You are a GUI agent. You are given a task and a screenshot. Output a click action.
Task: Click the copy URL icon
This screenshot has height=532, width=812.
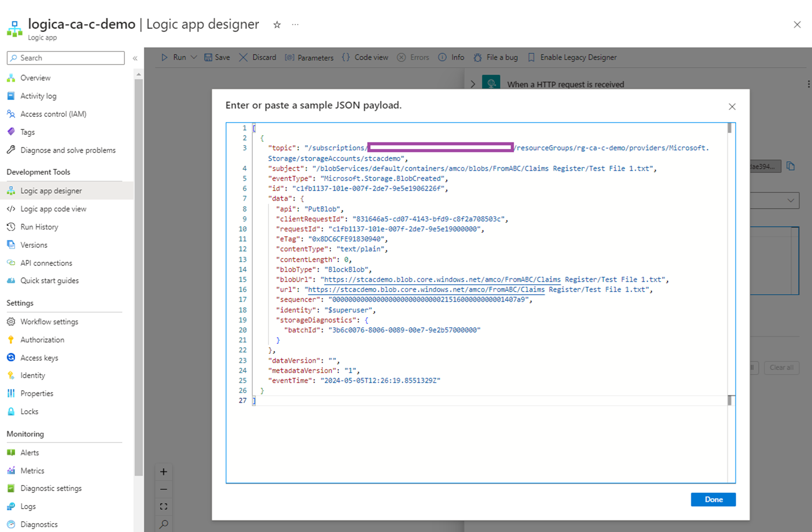(x=790, y=166)
